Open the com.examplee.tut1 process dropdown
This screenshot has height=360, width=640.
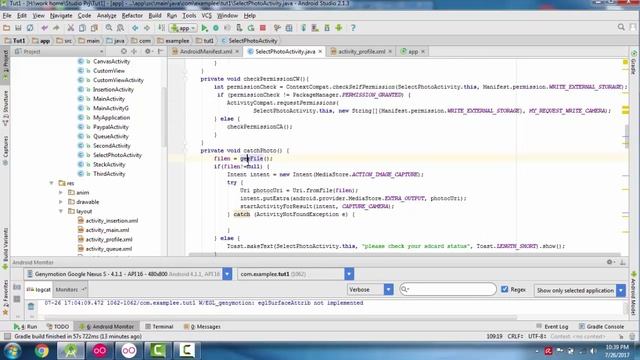349,274
